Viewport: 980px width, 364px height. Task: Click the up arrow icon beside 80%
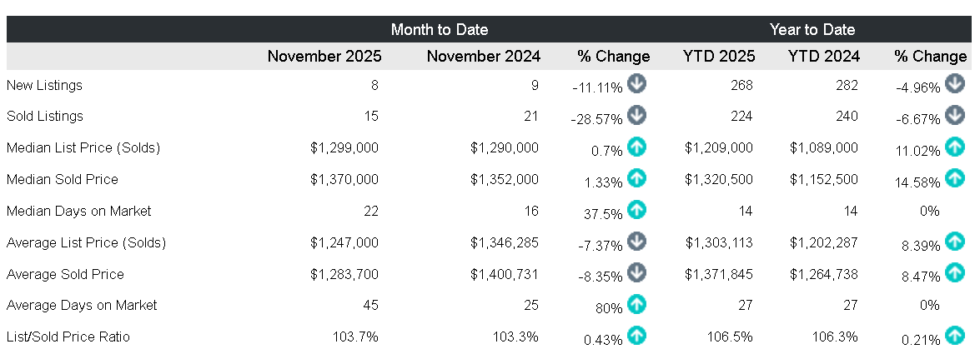(x=637, y=304)
